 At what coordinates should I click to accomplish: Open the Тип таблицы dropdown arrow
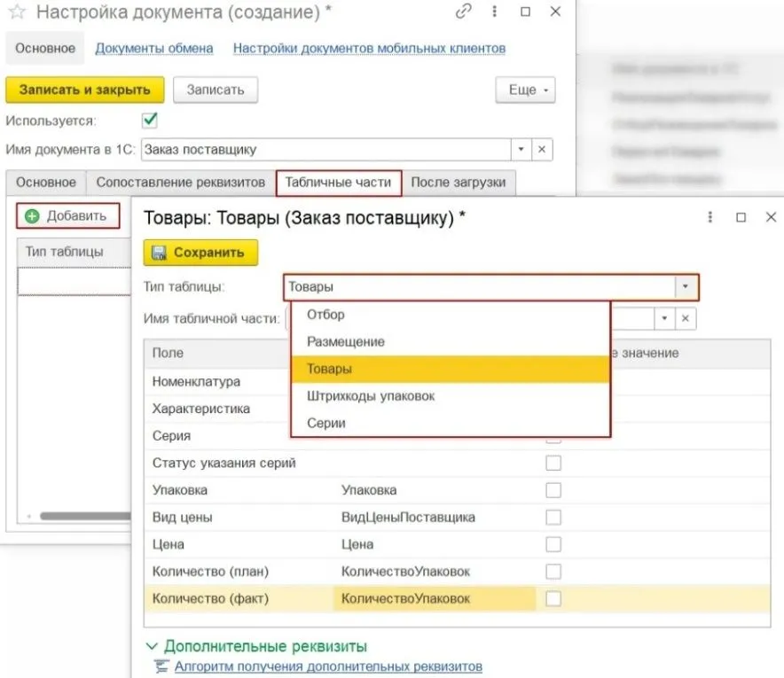(x=686, y=287)
